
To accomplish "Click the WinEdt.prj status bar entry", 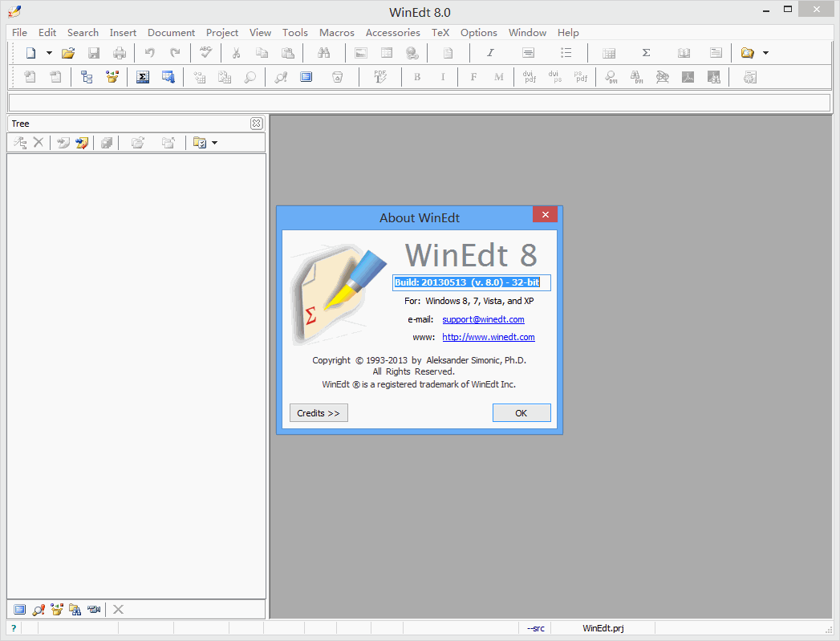I will tap(603, 628).
